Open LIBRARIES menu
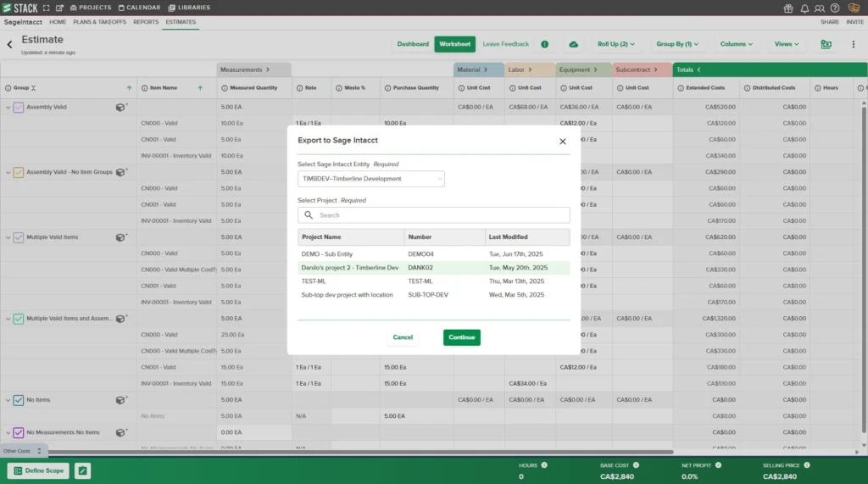This screenshot has height=484, width=868. (189, 8)
